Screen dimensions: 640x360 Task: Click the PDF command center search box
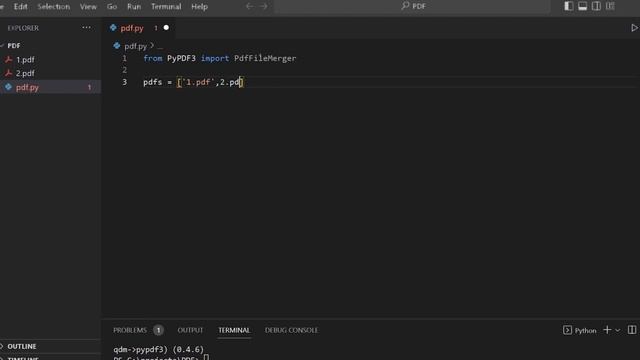coord(413,6)
